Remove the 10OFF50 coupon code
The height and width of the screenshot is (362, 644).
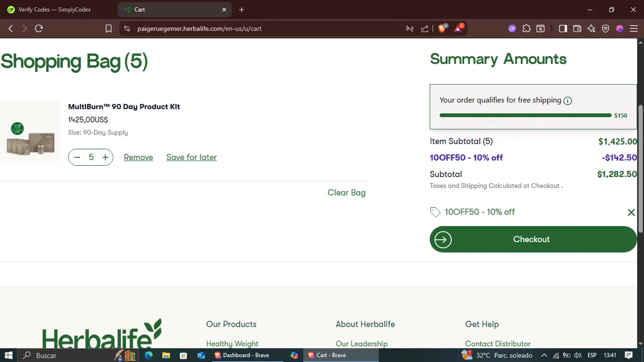[631, 212]
